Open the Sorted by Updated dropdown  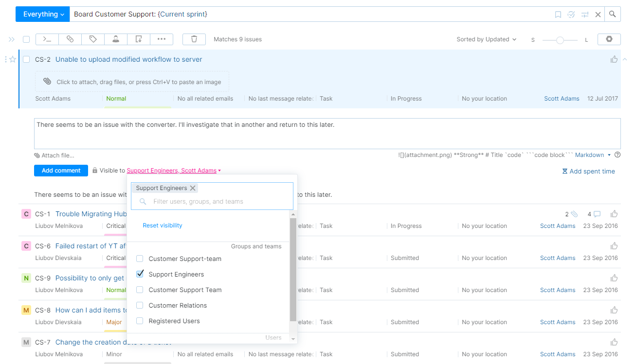486,39
